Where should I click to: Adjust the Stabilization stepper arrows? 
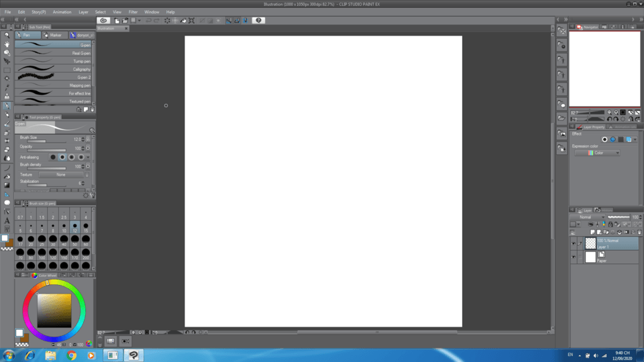[83, 184]
